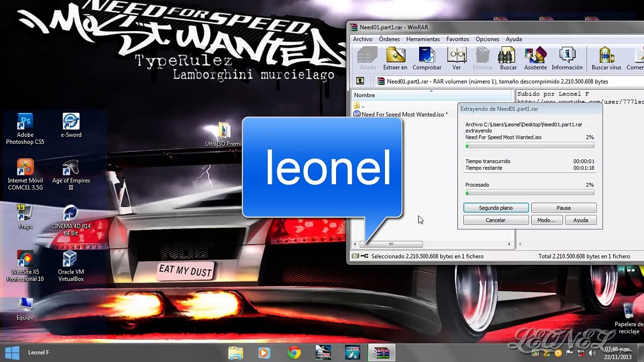Click the Nombre column header
Viewport: 644px width, 362px height.
click(432, 95)
